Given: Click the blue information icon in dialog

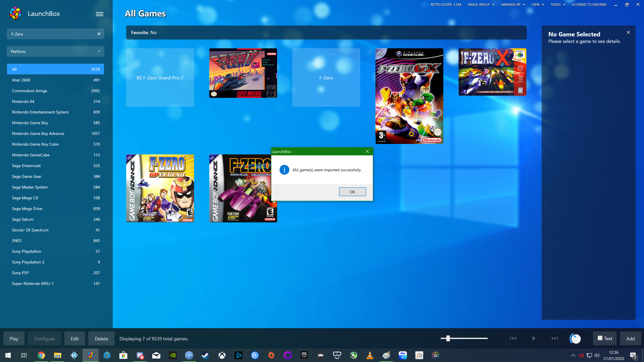Looking at the screenshot, I should pyautogui.click(x=284, y=170).
